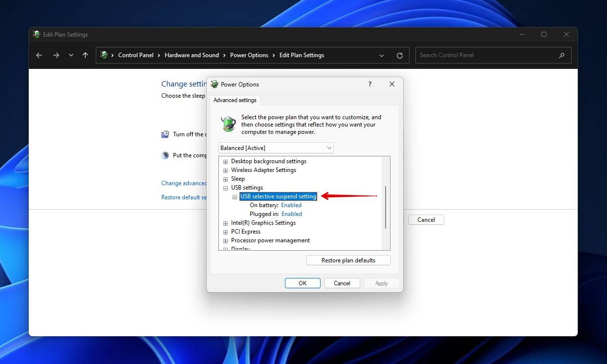Viewport: 607px width, 364px height.
Task: Select the Advanced settings tab
Action: coord(235,100)
